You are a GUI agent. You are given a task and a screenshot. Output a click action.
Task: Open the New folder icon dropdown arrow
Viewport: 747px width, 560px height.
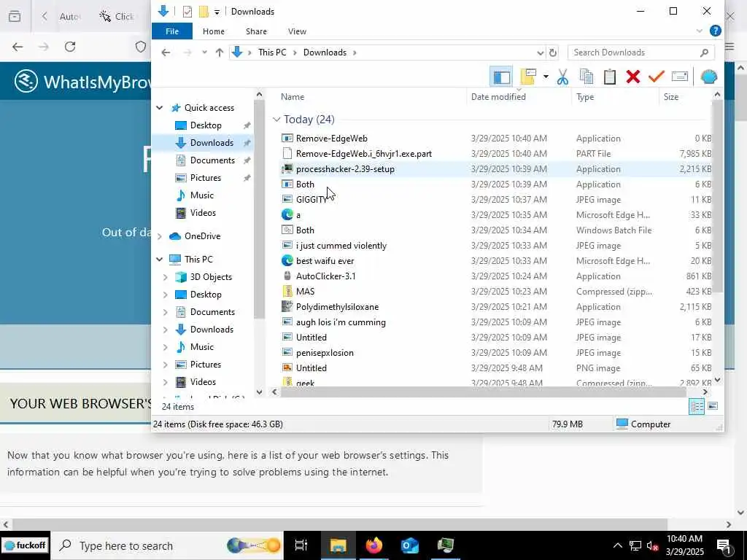546,77
